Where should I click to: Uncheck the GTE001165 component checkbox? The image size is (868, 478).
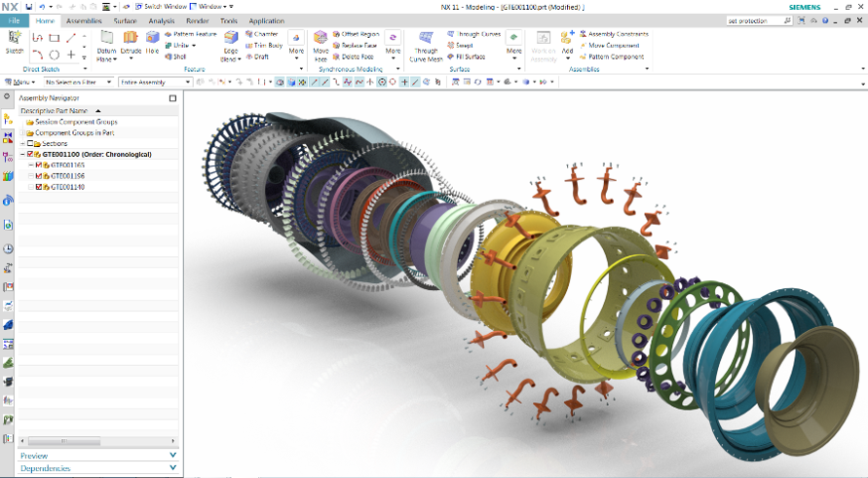coord(39,165)
